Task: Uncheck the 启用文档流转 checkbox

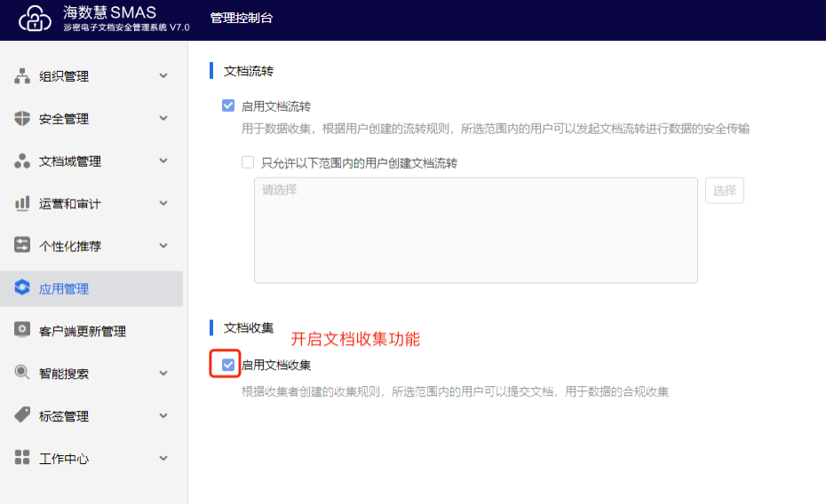Action: coord(228,106)
